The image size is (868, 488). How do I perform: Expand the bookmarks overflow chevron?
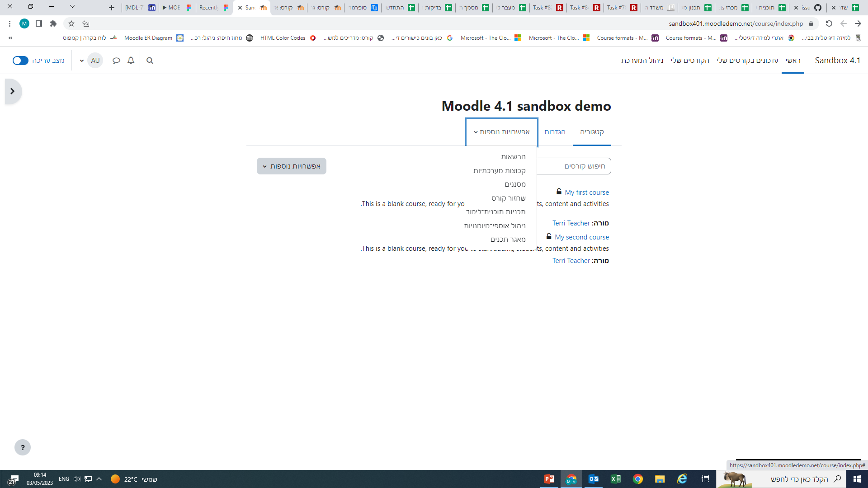10,38
